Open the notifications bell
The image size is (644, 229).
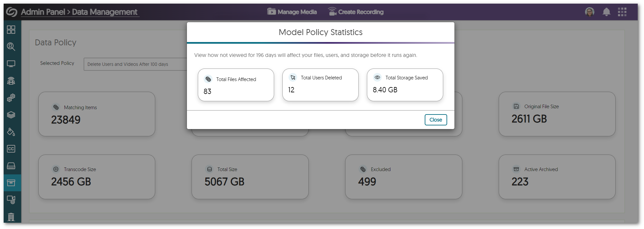pos(606,12)
